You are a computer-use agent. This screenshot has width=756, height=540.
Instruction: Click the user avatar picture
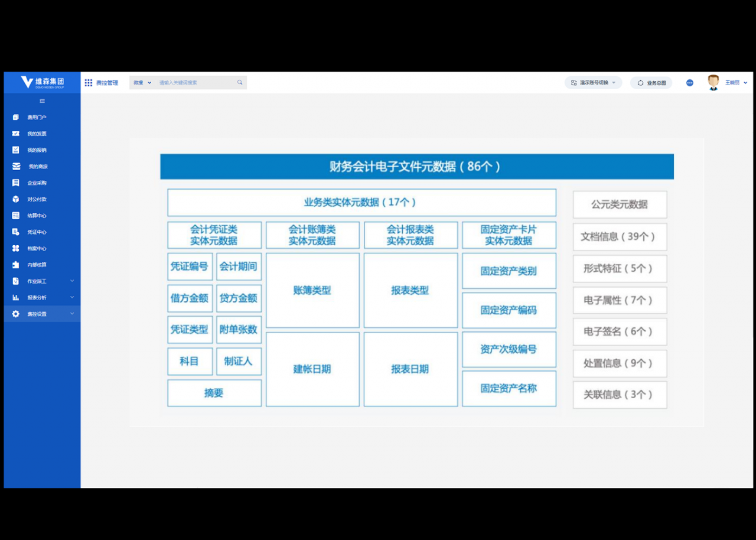click(713, 83)
